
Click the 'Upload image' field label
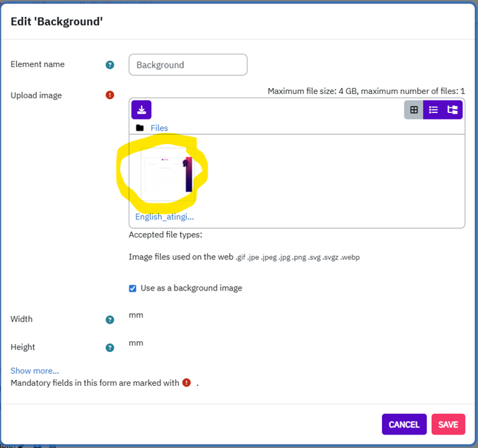point(36,95)
